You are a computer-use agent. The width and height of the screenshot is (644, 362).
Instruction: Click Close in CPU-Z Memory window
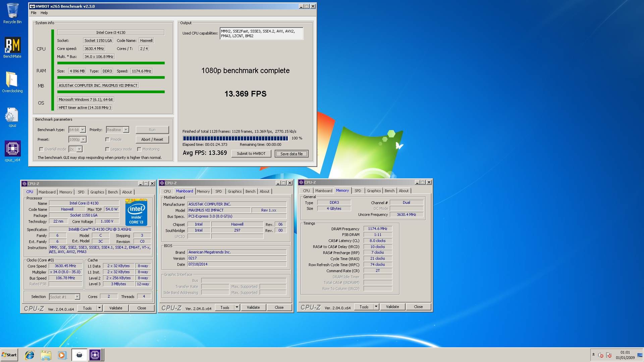tap(418, 307)
